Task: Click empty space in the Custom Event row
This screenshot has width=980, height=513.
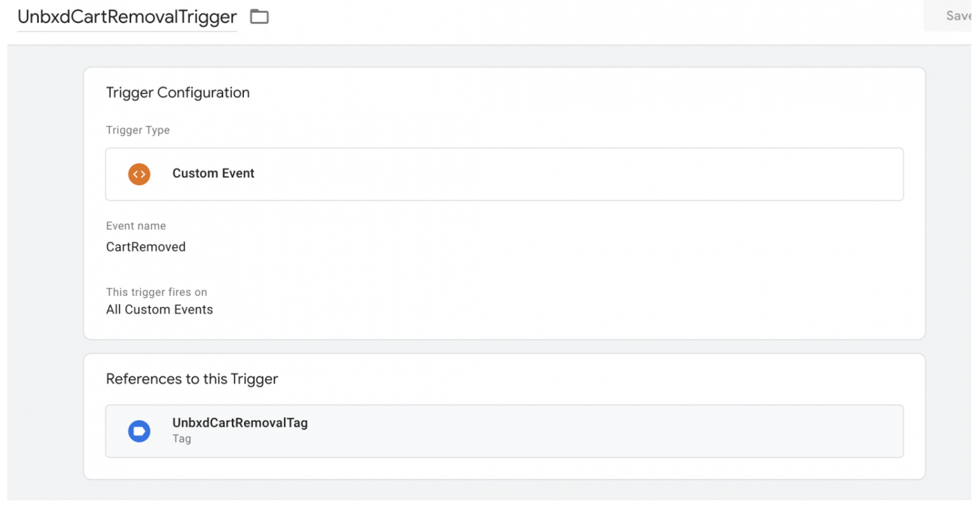Action: (x=575, y=174)
